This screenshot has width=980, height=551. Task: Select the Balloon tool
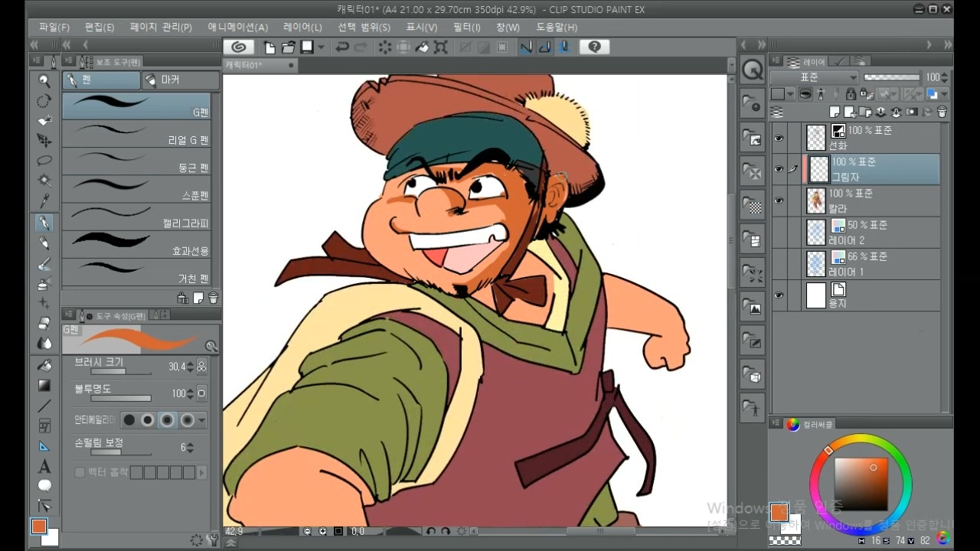click(x=44, y=486)
